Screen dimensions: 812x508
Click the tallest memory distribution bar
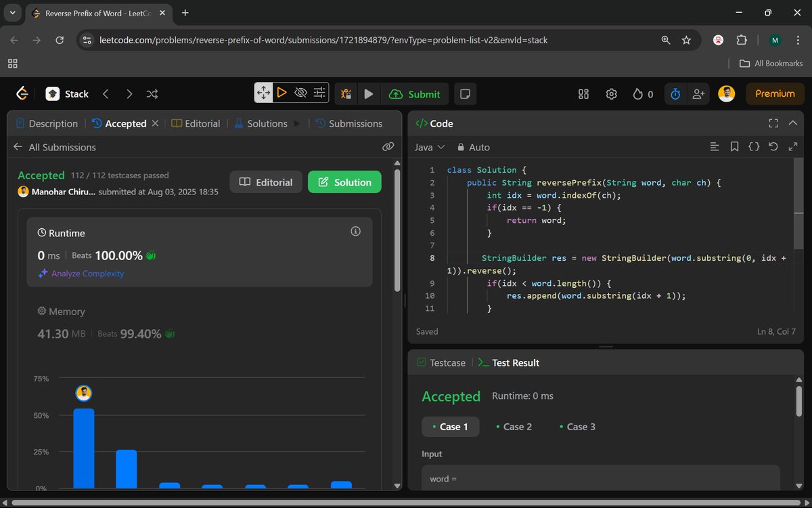(x=84, y=448)
